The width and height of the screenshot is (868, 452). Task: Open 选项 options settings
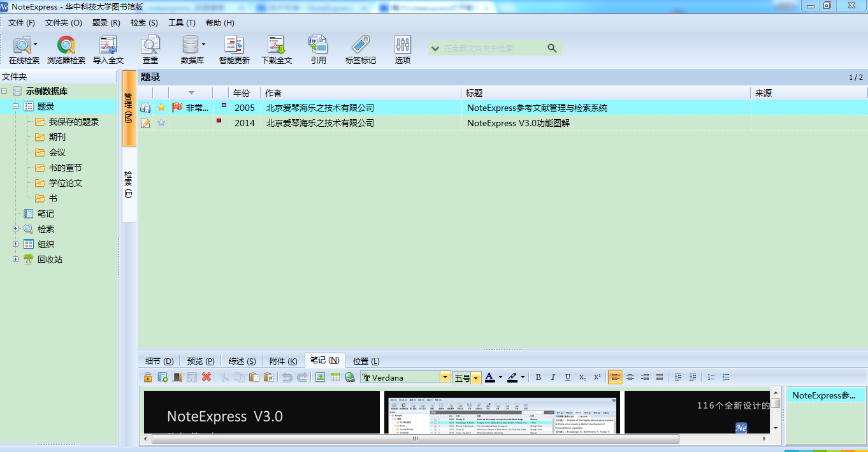(403, 50)
